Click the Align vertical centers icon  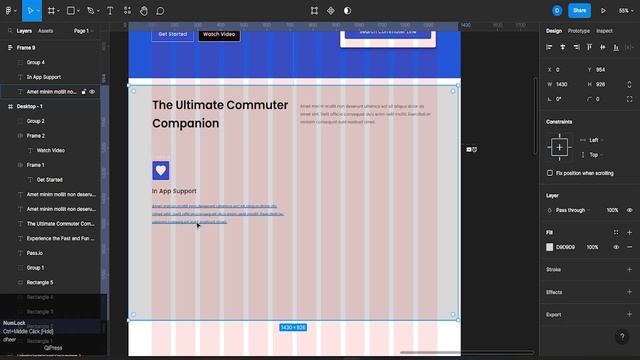[x=603, y=47]
